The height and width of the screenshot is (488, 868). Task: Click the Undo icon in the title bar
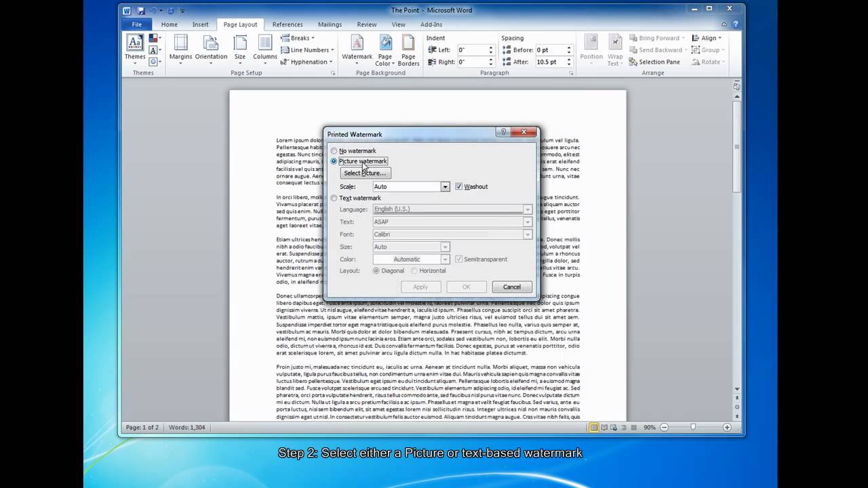coord(153,11)
